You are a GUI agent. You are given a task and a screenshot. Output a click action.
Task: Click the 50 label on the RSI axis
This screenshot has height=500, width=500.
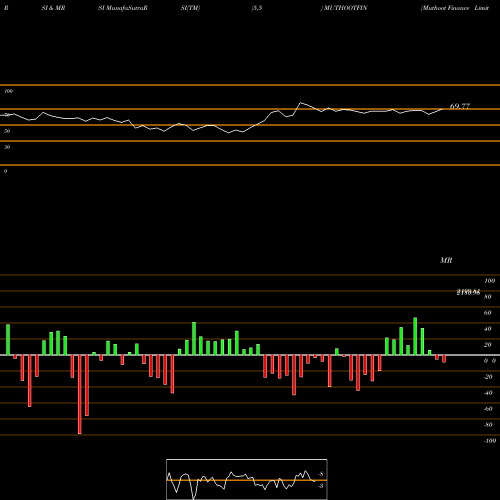[7, 131]
